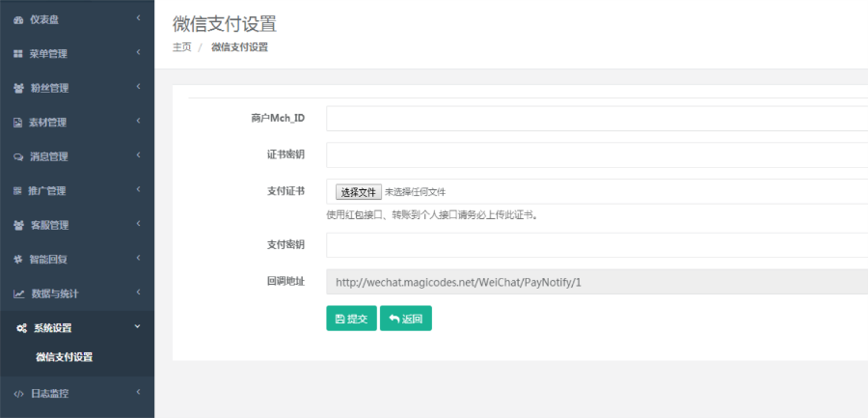
Task: Expand the 消息管理 menu chevron
Action: coord(138,155)
